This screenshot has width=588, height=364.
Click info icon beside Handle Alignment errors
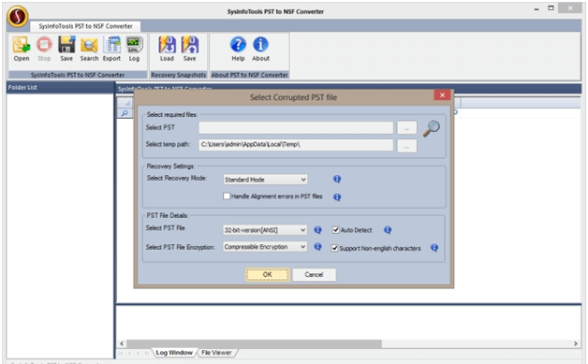coord(337,197)
